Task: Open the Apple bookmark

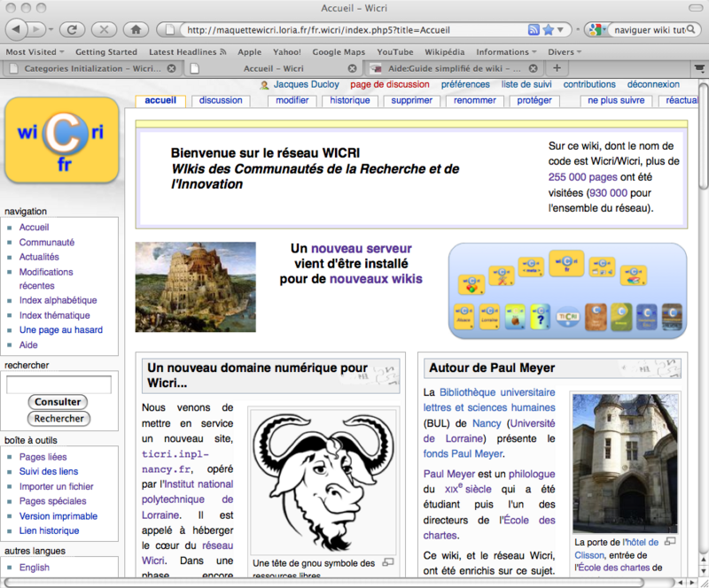Action: pos(250,52)
